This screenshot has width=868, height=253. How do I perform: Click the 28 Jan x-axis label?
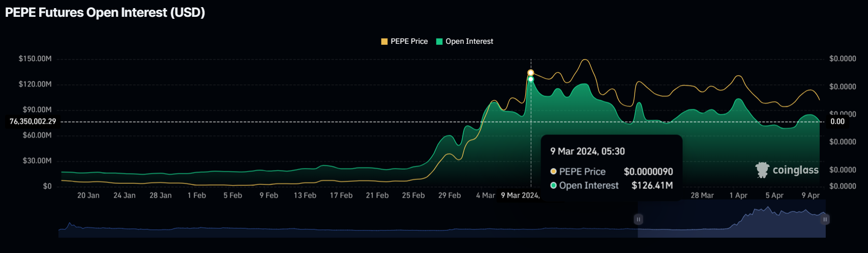(160, 195)
